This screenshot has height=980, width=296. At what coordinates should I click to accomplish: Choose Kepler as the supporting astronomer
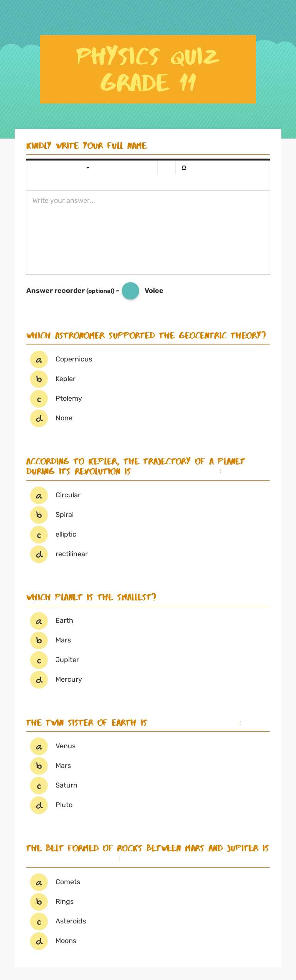(x=39, y=379)
